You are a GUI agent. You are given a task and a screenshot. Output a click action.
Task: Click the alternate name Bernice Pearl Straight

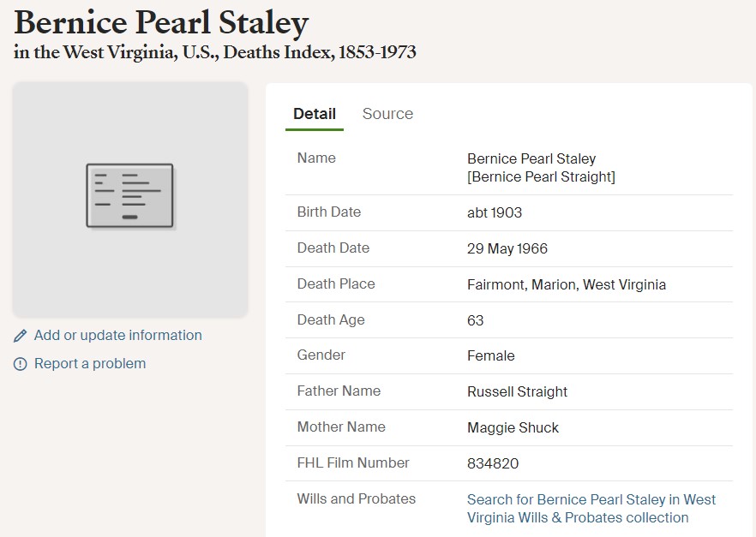tap(541, 176)
